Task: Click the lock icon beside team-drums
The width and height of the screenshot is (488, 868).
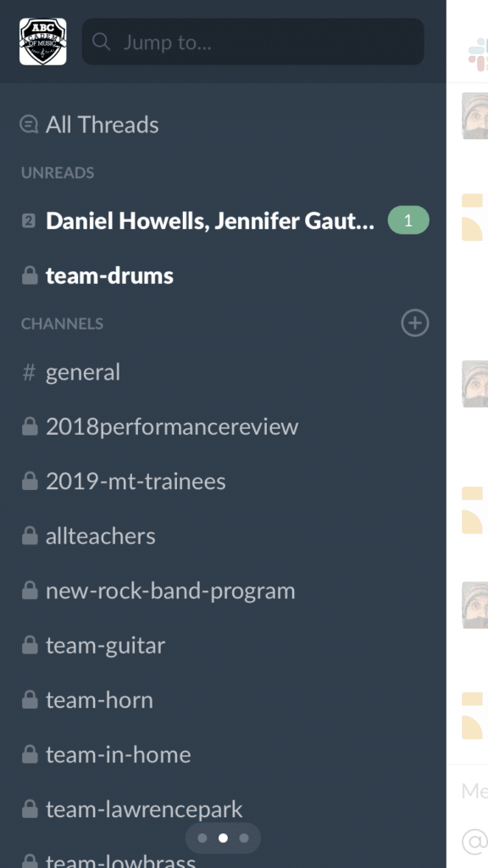Action: [30, 275]
